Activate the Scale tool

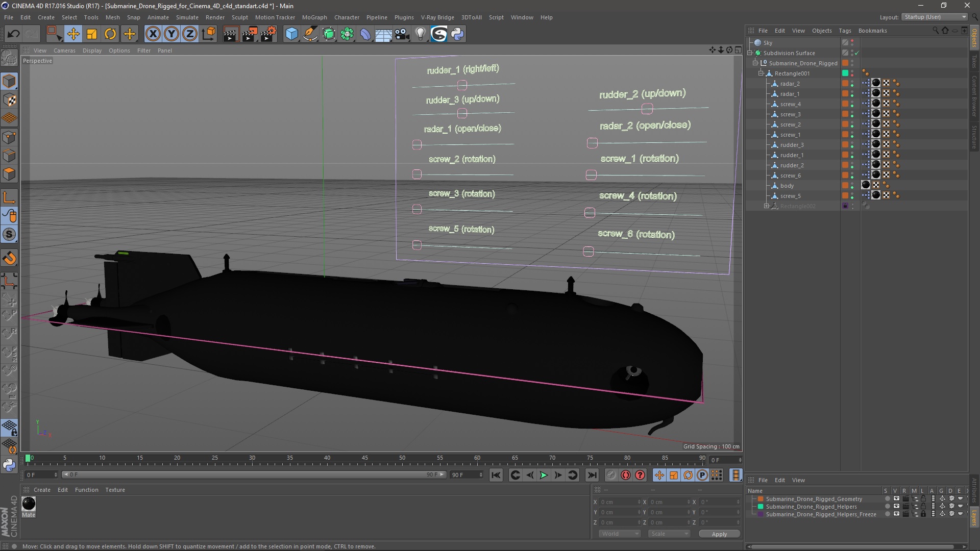[x=92, y=34]
